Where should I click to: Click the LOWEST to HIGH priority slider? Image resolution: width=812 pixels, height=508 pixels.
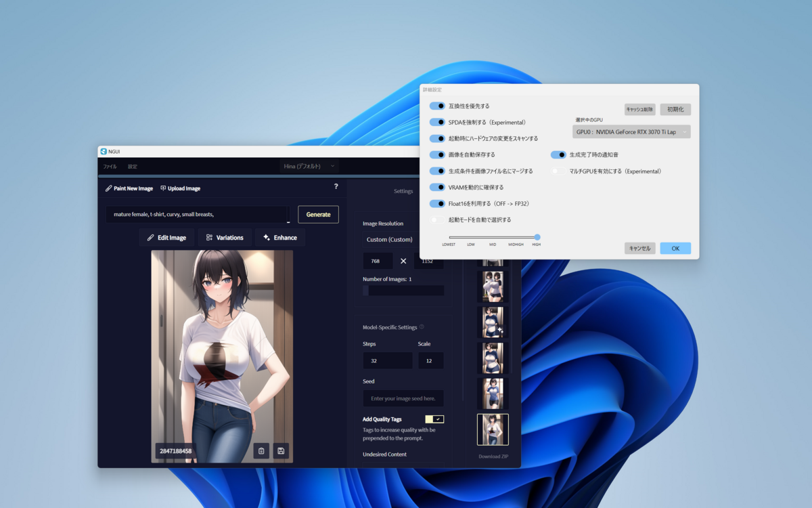click(493, 237)
